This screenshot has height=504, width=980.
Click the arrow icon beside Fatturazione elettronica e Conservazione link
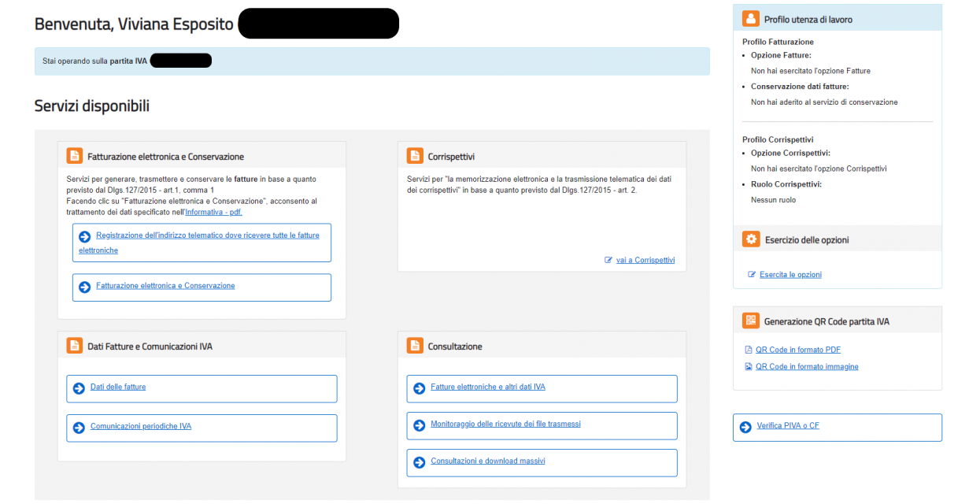[85, 287]
